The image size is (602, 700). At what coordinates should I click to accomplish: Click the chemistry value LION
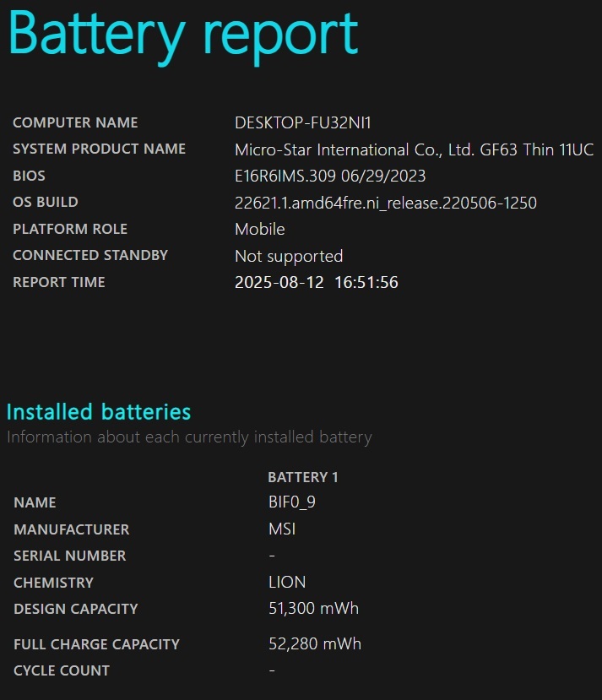click(x=287, y=582)
